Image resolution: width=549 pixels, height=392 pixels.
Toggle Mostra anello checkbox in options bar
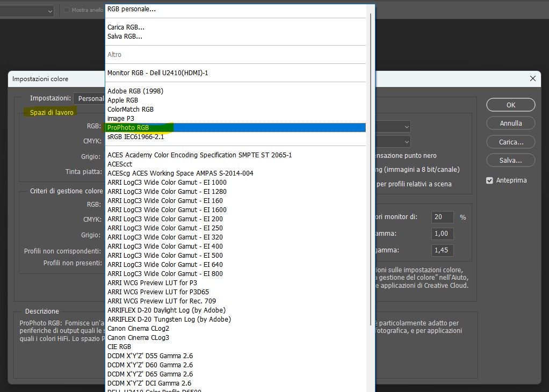click(66, 10)
